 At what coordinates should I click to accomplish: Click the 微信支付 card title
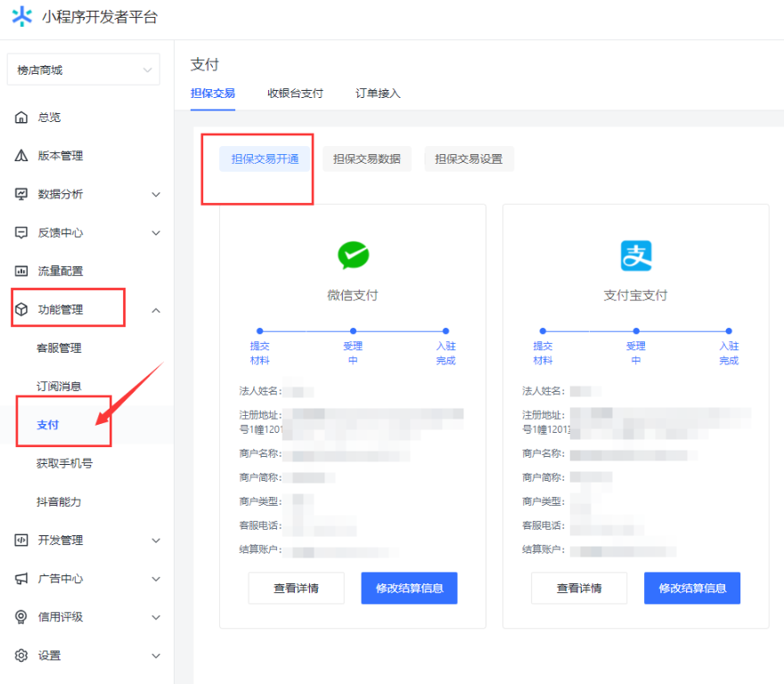tap(353, 296)
